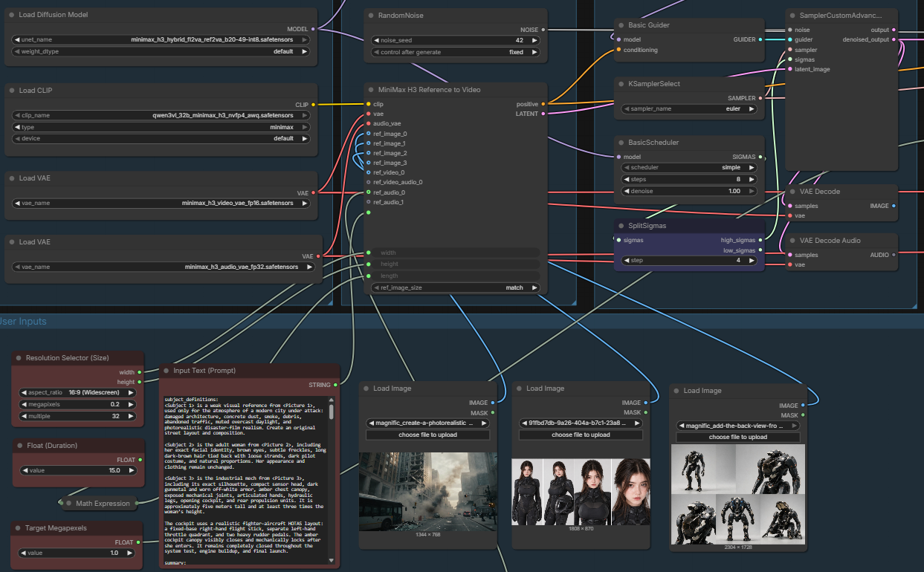Open the ref_image_size dropdown showing match
The image size is (924, 572).
point(456,287)
